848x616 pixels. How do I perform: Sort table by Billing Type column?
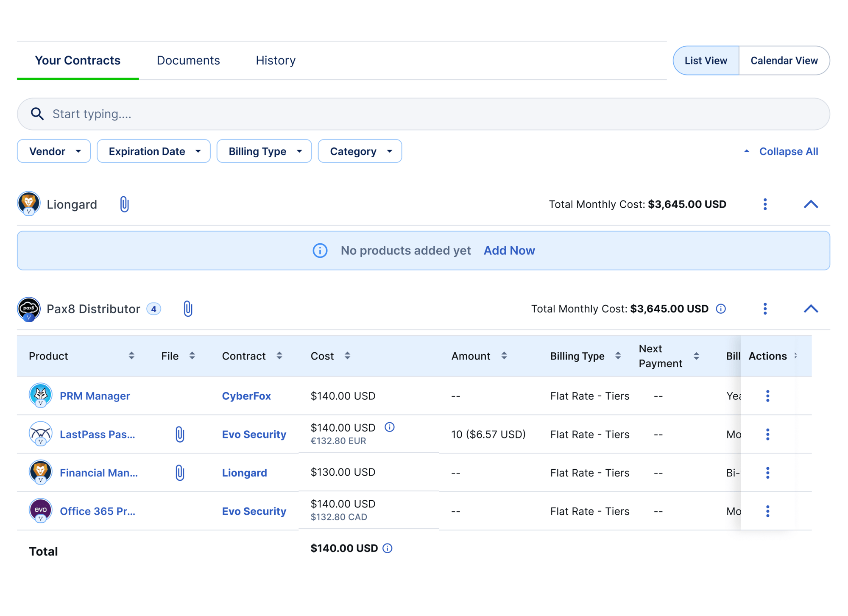click(x=618, y=356)
